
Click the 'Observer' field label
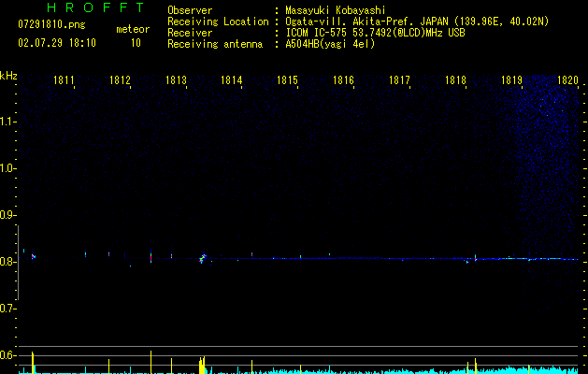[x=190, y=10]
